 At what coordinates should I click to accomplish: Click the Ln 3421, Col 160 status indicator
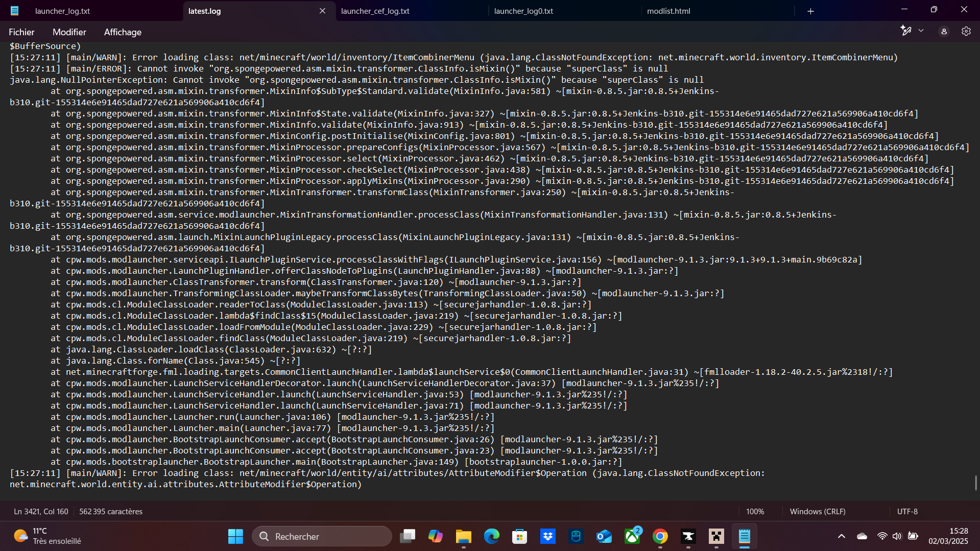41,511
